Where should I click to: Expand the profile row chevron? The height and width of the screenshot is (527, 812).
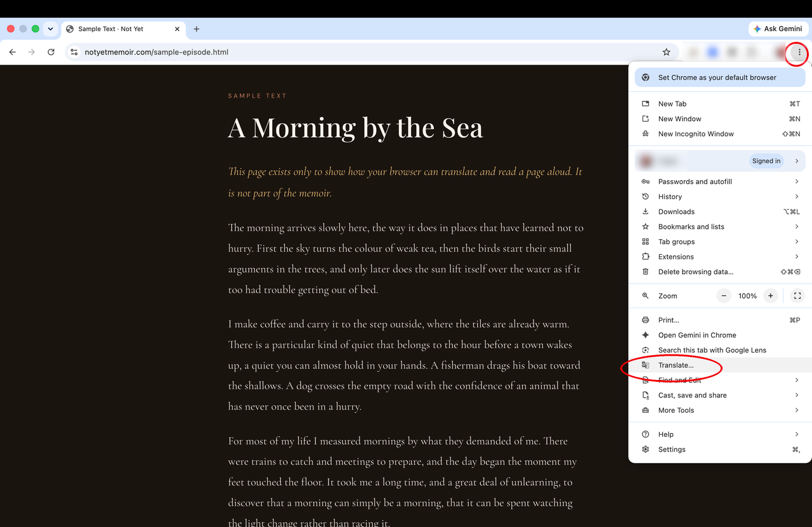[797, 161]
